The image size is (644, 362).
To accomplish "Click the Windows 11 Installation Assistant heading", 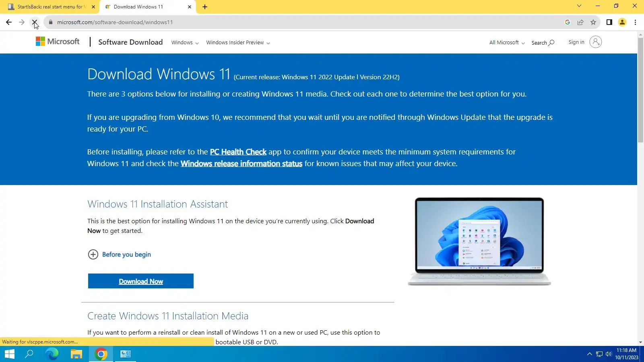I will coord(157,204).
